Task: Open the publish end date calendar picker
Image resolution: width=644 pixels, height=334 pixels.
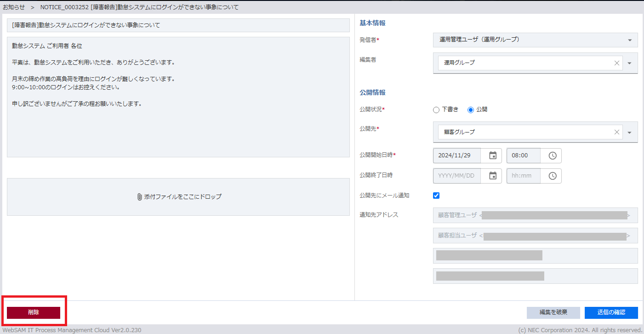Action: [x=493, y=176]
